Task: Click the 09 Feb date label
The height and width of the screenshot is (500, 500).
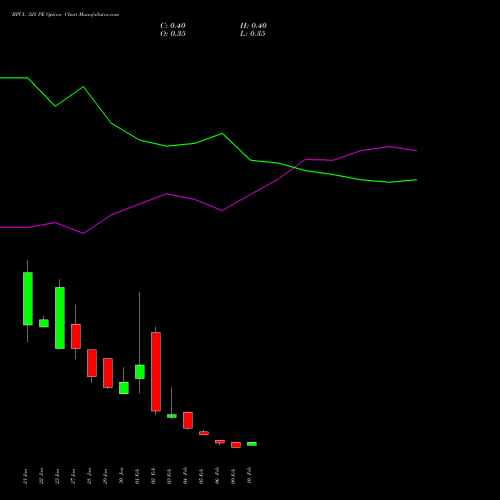Action: [234, 476]
